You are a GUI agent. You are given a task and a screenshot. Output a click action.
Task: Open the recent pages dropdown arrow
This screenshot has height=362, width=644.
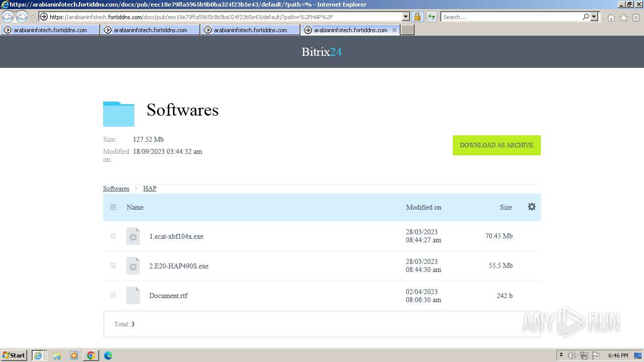33,17
